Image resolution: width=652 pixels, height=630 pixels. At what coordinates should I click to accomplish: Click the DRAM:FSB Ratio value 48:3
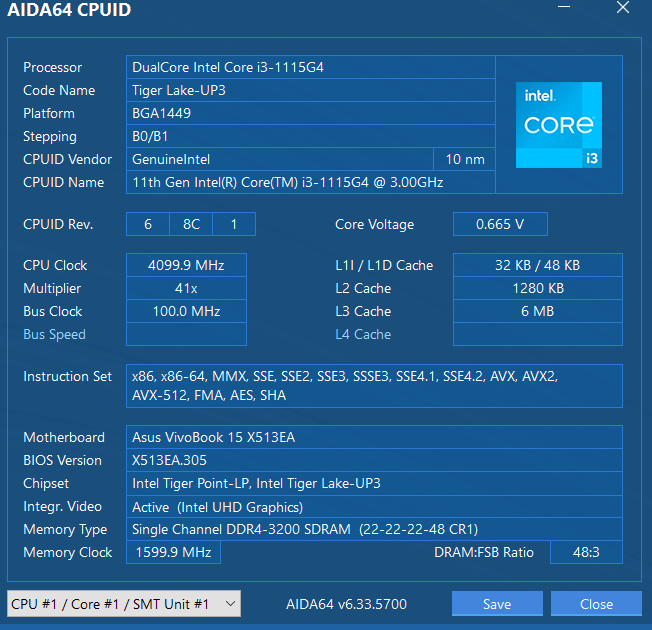[x=586, y=552]
